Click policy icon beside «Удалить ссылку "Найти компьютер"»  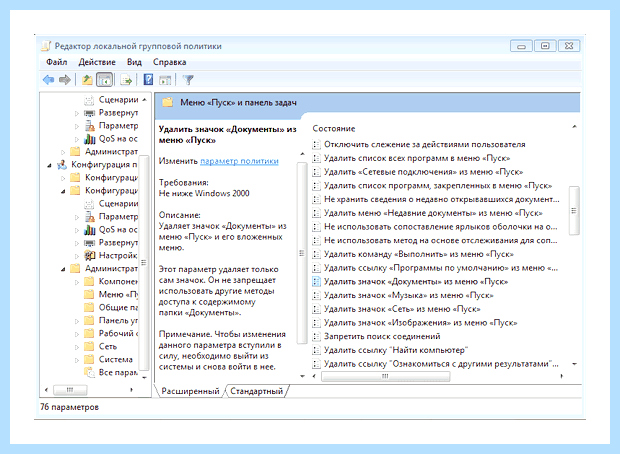click(x=316, y=350)
